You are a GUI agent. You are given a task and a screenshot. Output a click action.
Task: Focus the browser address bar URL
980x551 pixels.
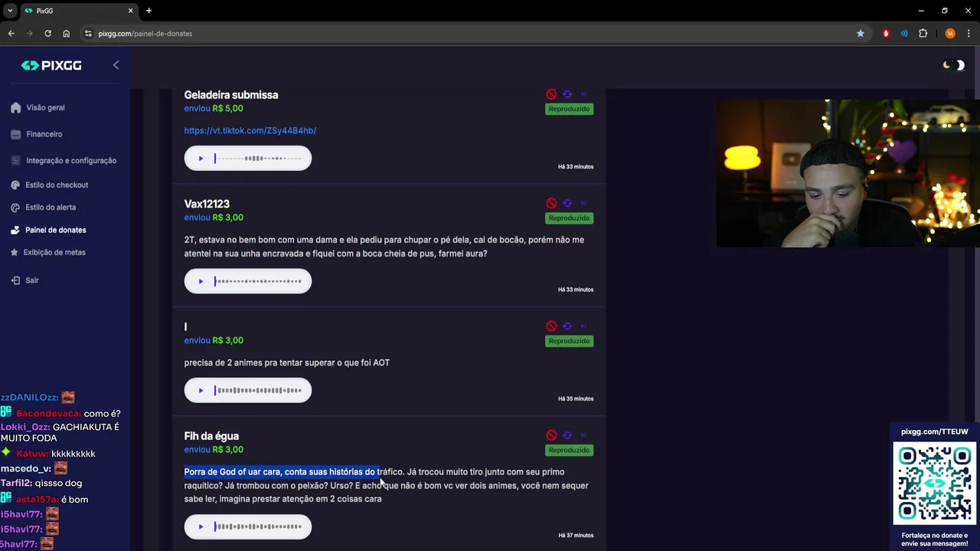pos(145,34)
